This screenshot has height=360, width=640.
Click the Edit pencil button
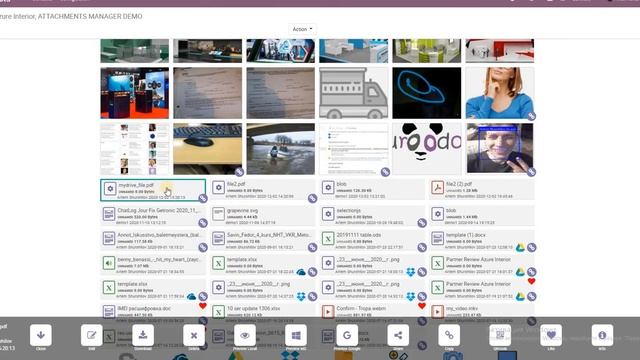click(x=91, y=335)
